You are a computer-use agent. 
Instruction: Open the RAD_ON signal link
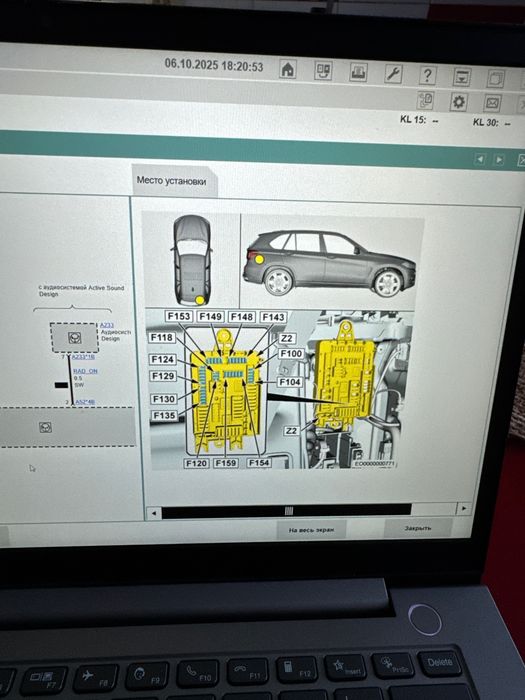click(85, 371)
